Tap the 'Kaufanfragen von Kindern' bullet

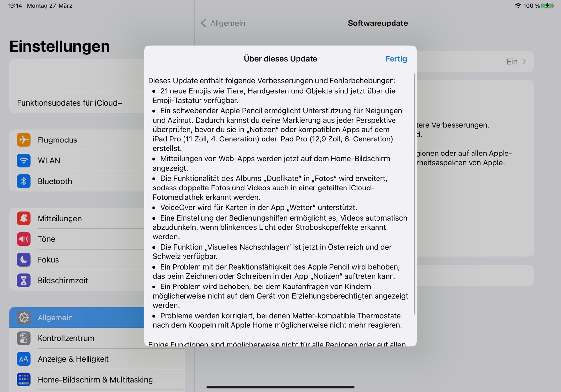[280, 296]
